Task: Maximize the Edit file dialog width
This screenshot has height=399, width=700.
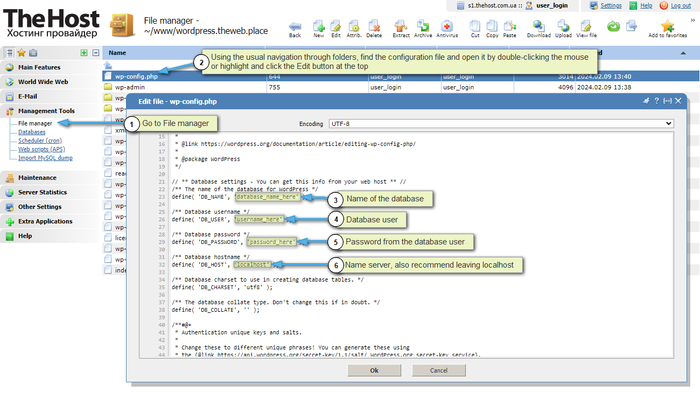Action: (x=667, y=101)
